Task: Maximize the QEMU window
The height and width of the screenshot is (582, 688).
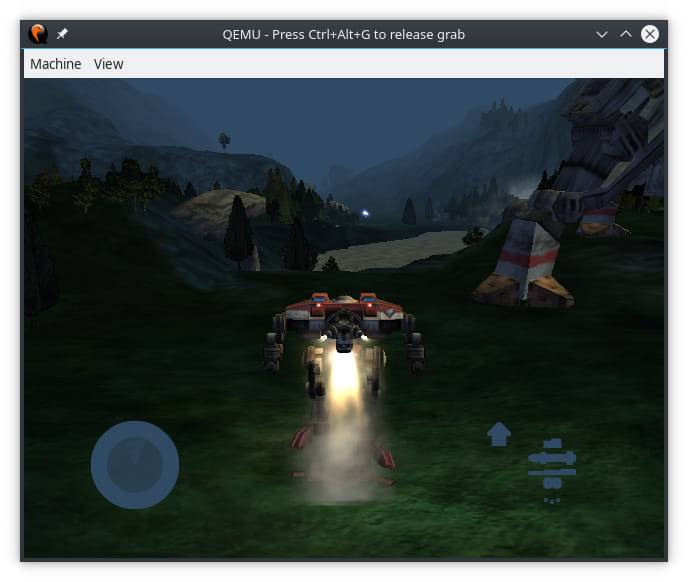Action: pos(626,34)
